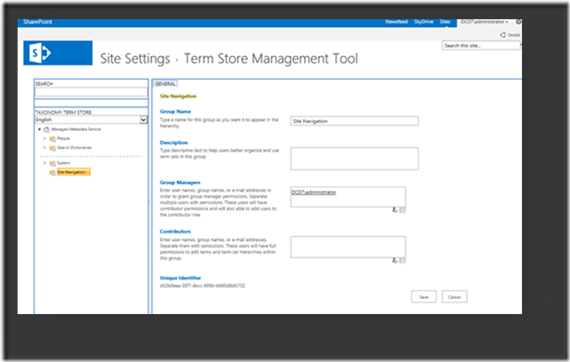Click the Search Dictionaries group folder icon
Viewport: 570px width, 362px height.
(52, 148)
